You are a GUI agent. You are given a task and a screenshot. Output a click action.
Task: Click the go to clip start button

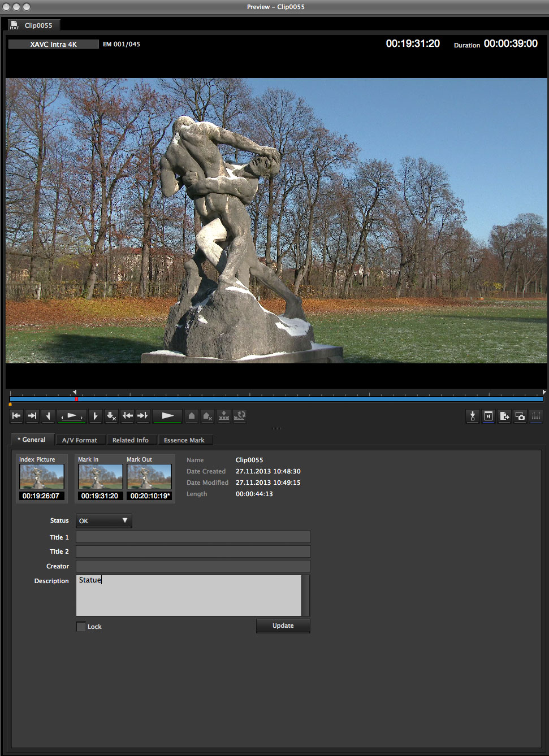16,416
